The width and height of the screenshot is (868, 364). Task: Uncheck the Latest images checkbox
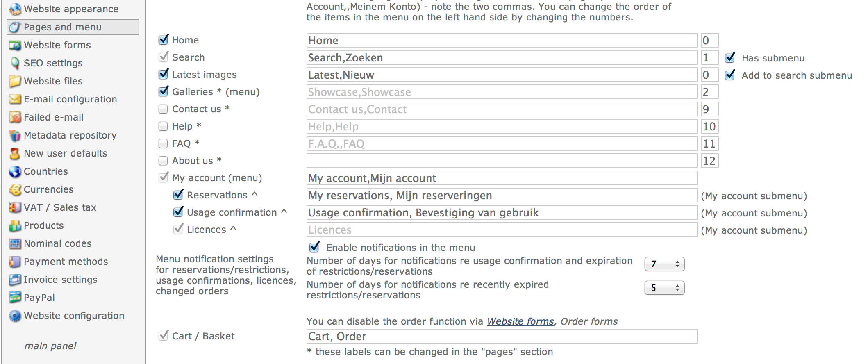[x=163, y=74]
